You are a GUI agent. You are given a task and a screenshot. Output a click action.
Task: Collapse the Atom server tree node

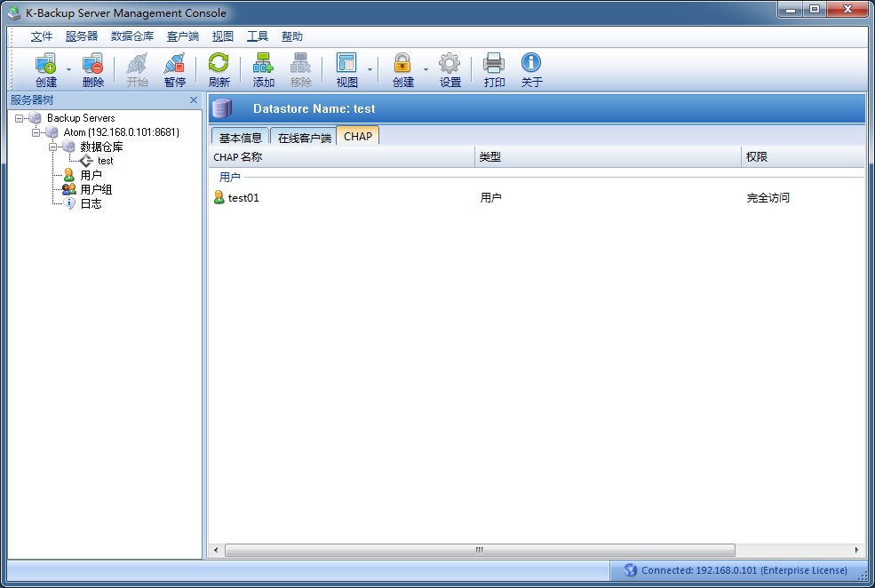tap(36, 132)
